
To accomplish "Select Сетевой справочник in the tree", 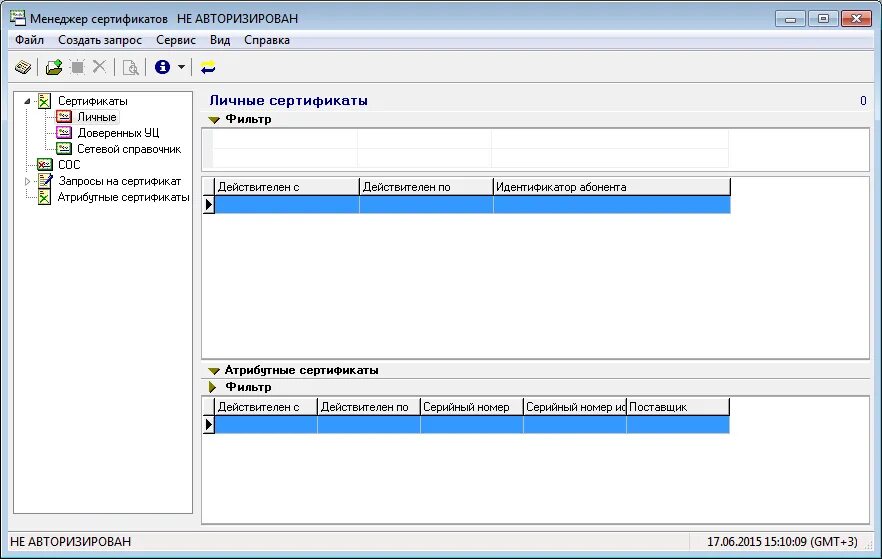I will pos(129,149).
